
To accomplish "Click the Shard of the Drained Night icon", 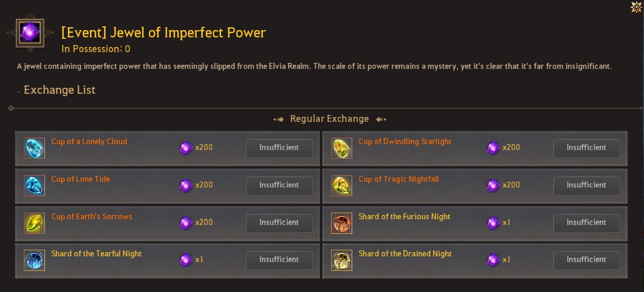I will point(341,261).
